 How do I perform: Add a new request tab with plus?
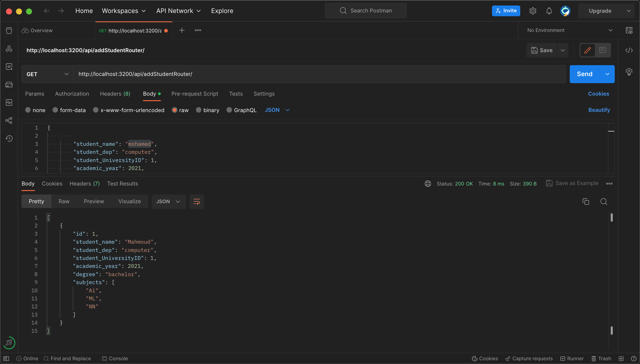pyautogui.click(x=182, y=30)
